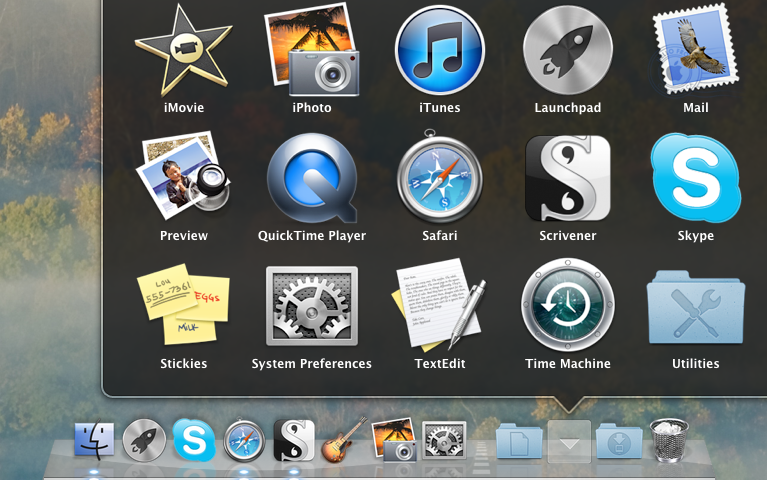The height and width of the screenshot is (480, 767).
Task: Click the Finder icon in the Dock
Action: tap(95, 440)
